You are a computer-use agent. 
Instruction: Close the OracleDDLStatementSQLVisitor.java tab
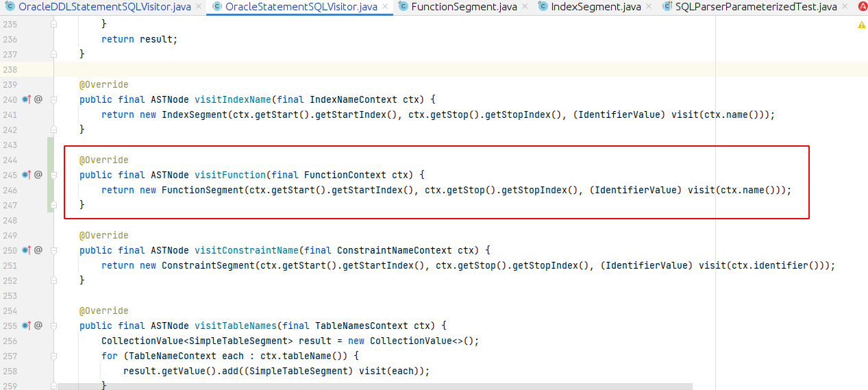197,7
